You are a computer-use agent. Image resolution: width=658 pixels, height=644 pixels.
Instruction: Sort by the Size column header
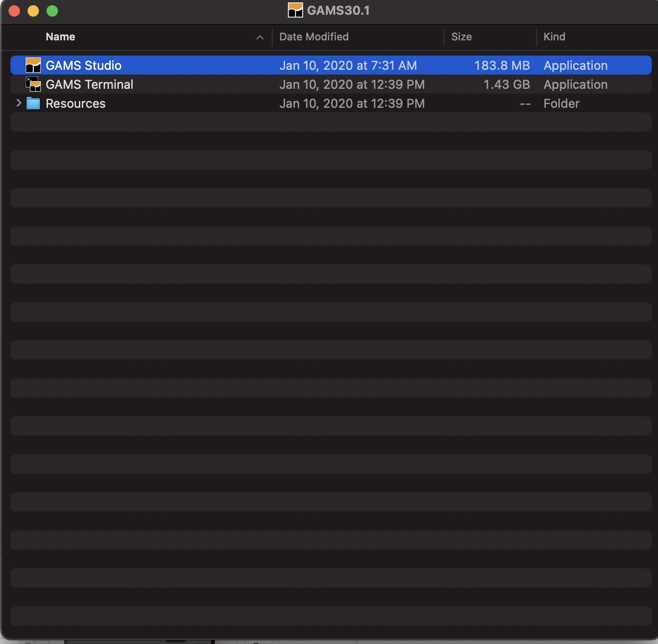click(461, 37)
